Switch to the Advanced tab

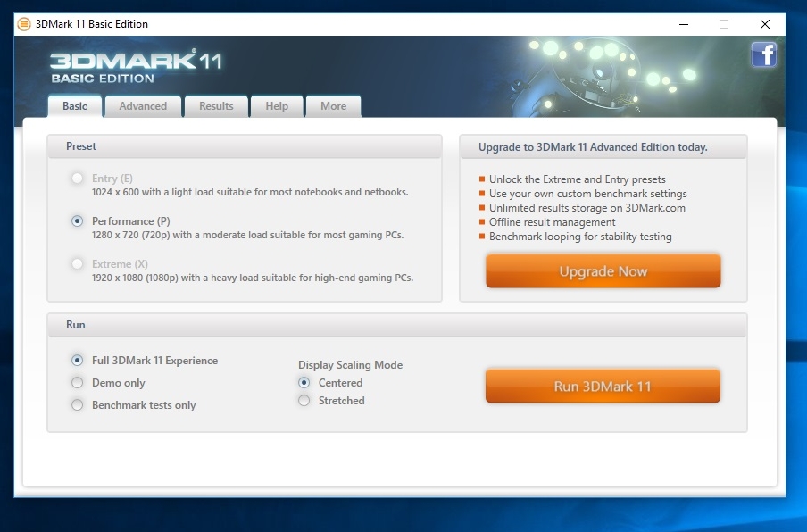point(143,106)
